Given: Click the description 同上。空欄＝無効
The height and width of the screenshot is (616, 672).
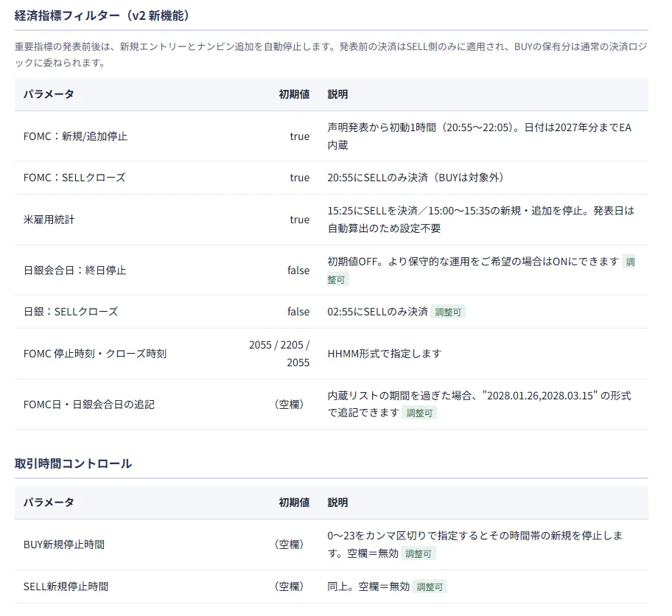Looking at the screenshot, I should click(x=368, y=587).
